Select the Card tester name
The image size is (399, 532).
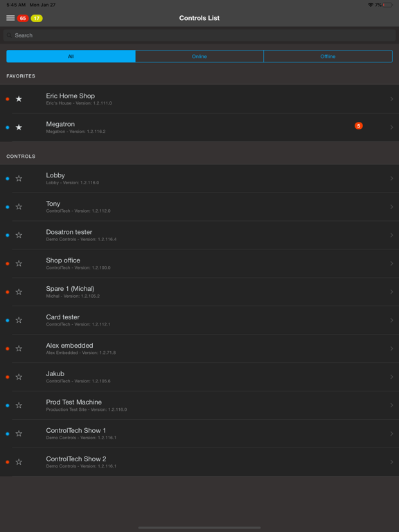pos(63,317)
